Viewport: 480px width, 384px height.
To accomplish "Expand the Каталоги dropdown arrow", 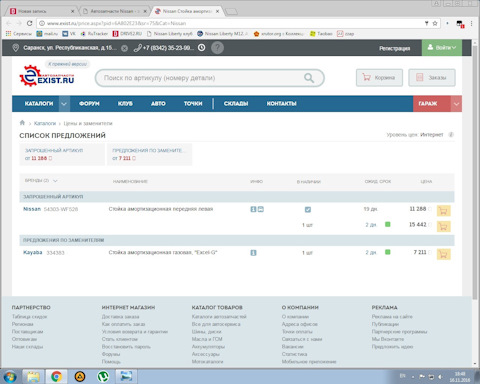I will 64,104.
